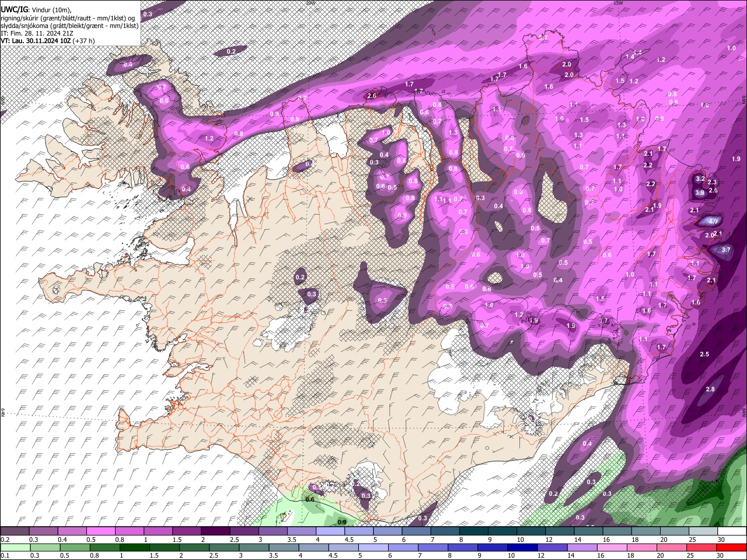Click the 'IT: Fim. 28. 11. 2024 21Z' line
747x560 pixels.
pos(37,33)
